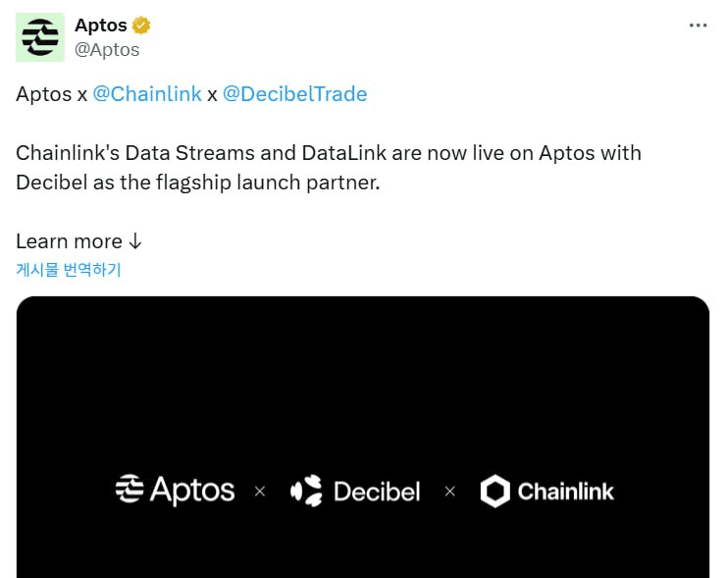Click the Decibel wordmark in the banner
728x578 pixels.
click(377, 491)
